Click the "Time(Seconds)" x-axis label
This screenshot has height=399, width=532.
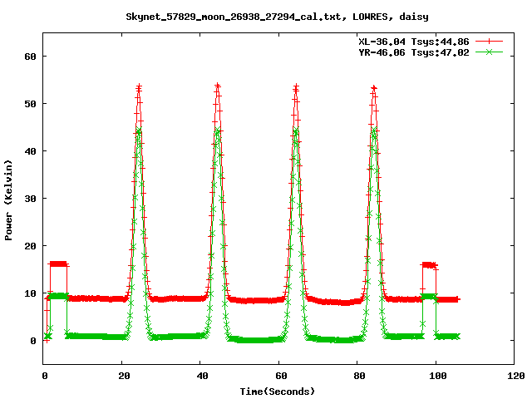277,392
